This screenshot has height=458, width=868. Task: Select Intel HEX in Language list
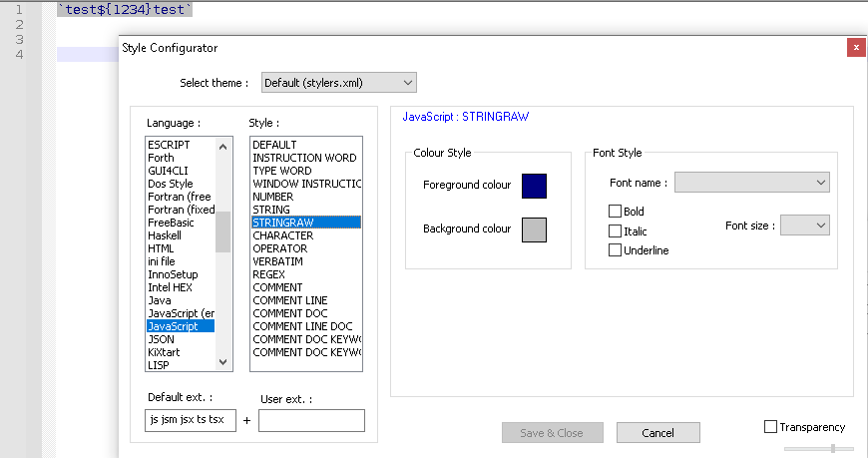pyautogui.click(x=181, y=287)
